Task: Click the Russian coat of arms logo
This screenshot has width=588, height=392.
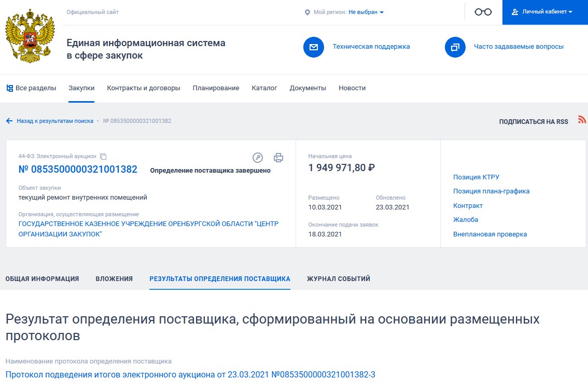Action: click(30, 36)
